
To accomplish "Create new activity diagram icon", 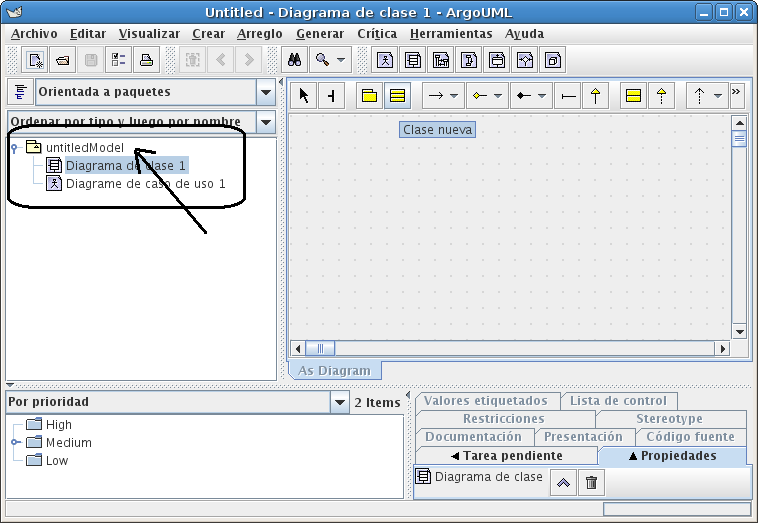I will point(525,60).
